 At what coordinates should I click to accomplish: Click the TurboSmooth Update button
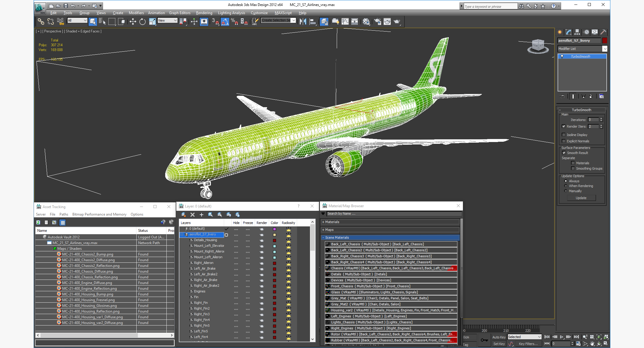tap(581, 198)
